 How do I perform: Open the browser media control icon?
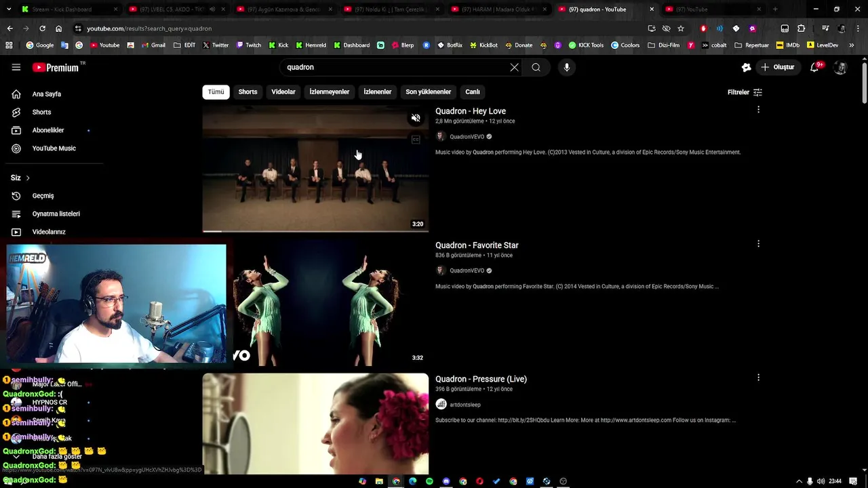pyautogui.click(x=825, y=28)
